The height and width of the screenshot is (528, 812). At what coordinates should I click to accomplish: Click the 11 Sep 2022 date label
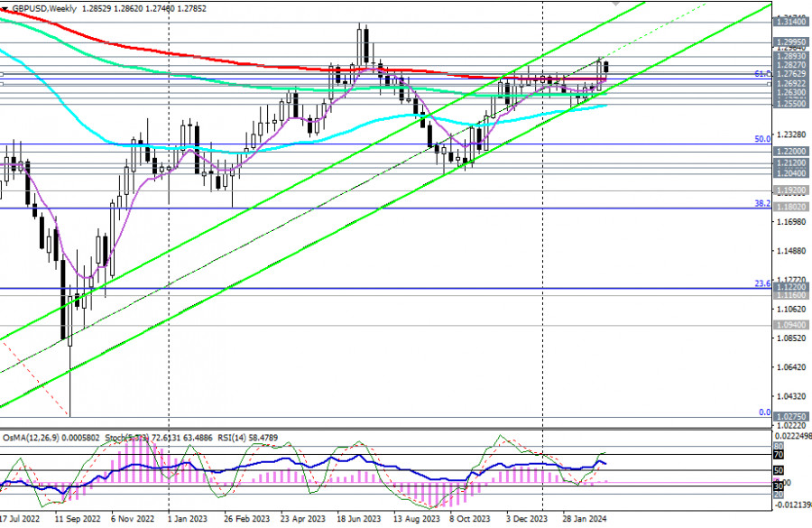(78, 519)
